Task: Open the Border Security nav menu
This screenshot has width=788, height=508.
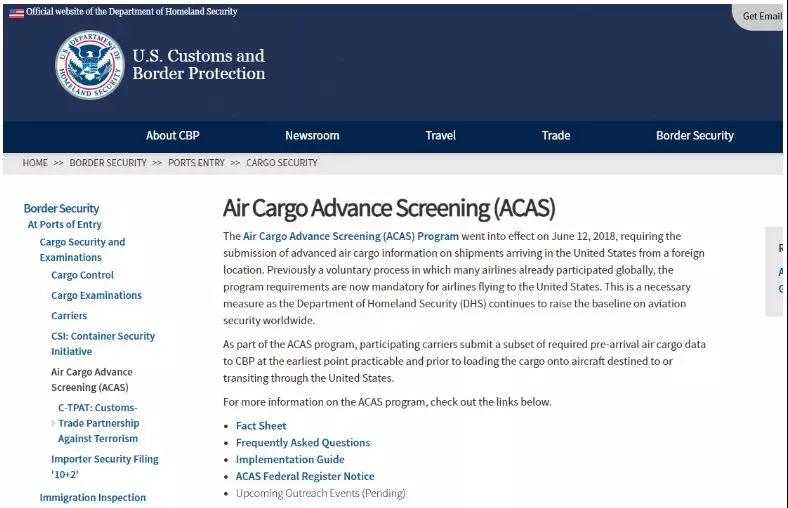Action: tap(695, 136)
